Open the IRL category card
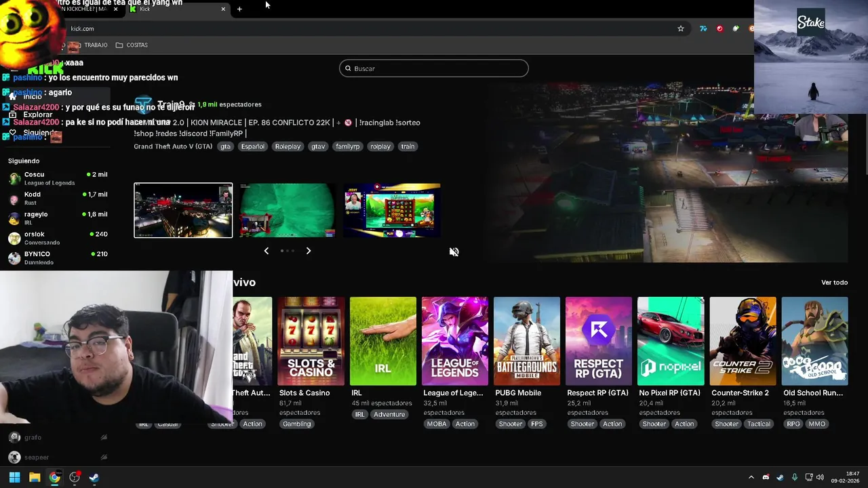 pos(383,341)
